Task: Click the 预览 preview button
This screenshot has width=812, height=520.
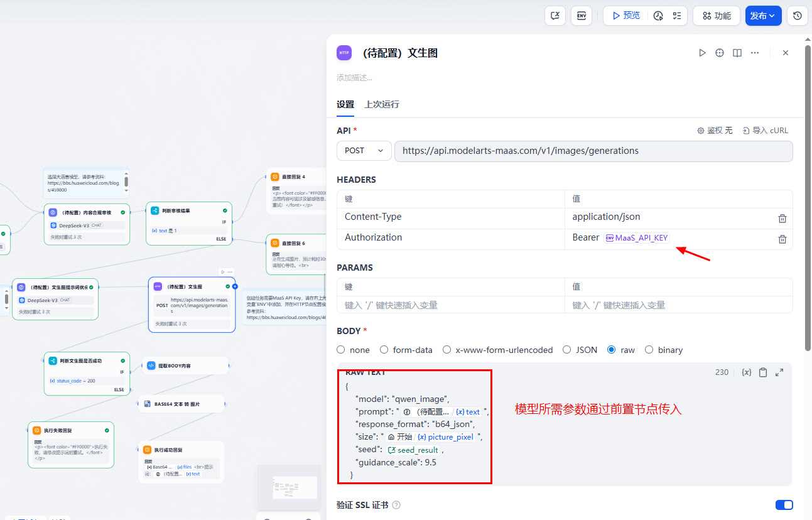Action: pos(625,16)
